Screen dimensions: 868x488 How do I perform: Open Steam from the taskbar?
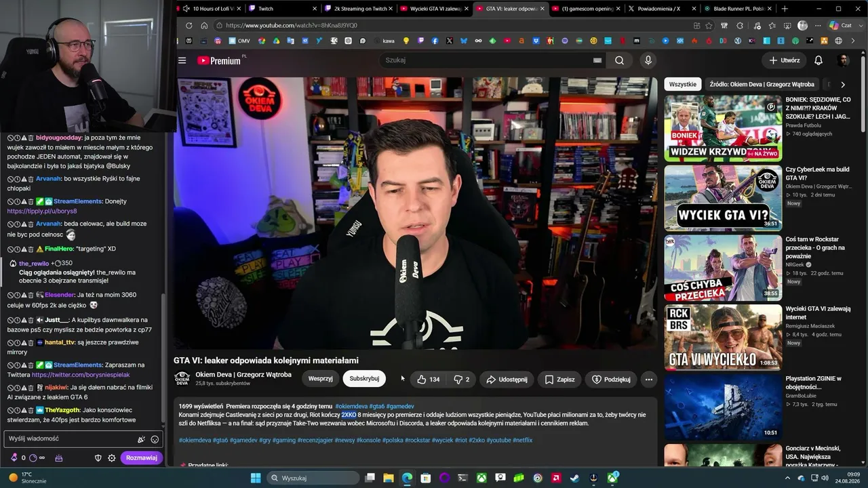574,478
